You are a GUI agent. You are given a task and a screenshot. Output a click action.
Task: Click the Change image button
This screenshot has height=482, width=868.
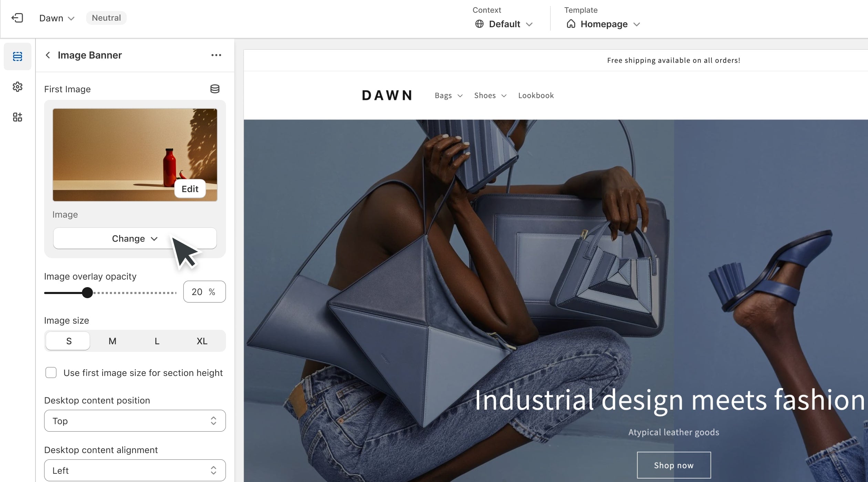(135, 238)
